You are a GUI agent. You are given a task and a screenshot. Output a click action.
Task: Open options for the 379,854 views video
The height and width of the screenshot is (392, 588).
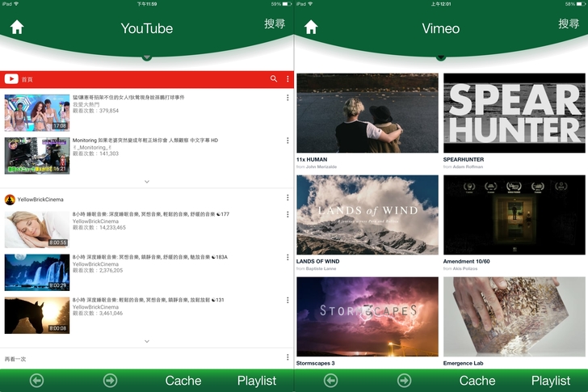tap(288, 98)
